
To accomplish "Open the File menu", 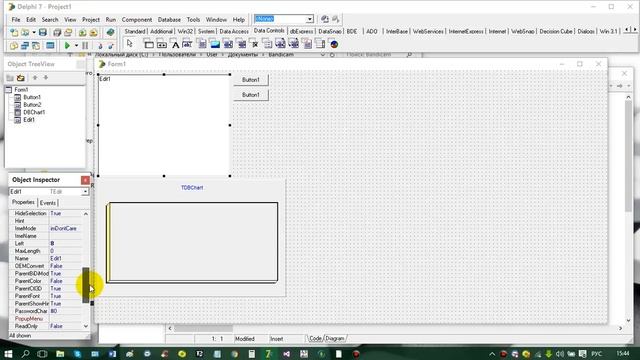I will pos(16,20).
